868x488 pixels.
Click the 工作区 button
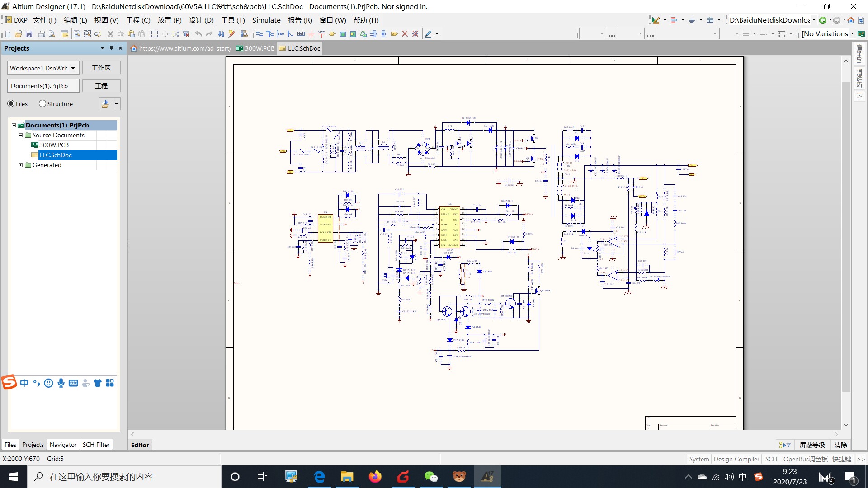[x=101, y=68]
